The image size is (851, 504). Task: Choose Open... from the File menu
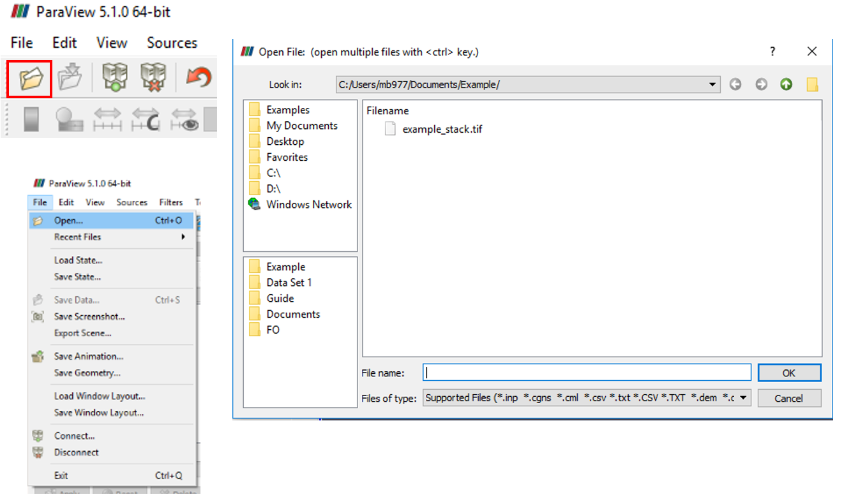[68, 221]
